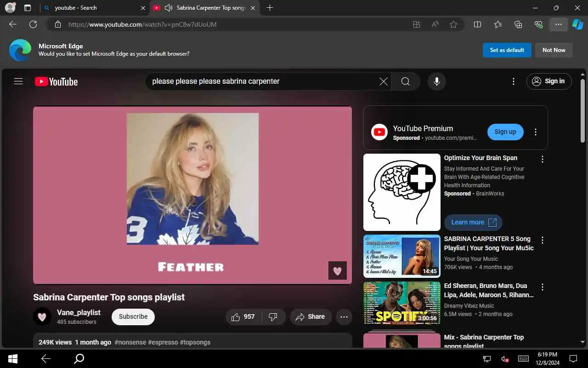Search with your voice microphone button
Screen dimensions: 588x368
click(436, 81)
